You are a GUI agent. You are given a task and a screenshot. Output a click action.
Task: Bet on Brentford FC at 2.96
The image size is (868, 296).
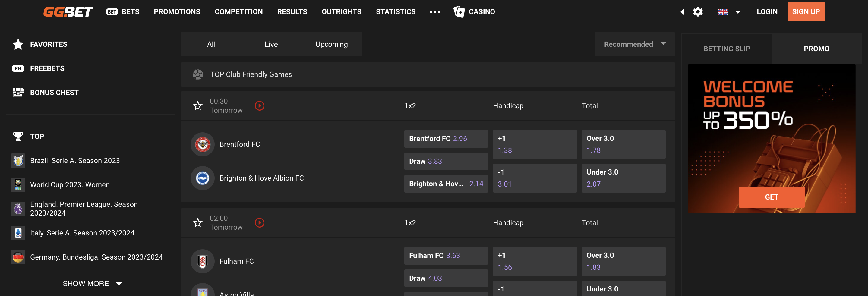(x=446, y=139)
